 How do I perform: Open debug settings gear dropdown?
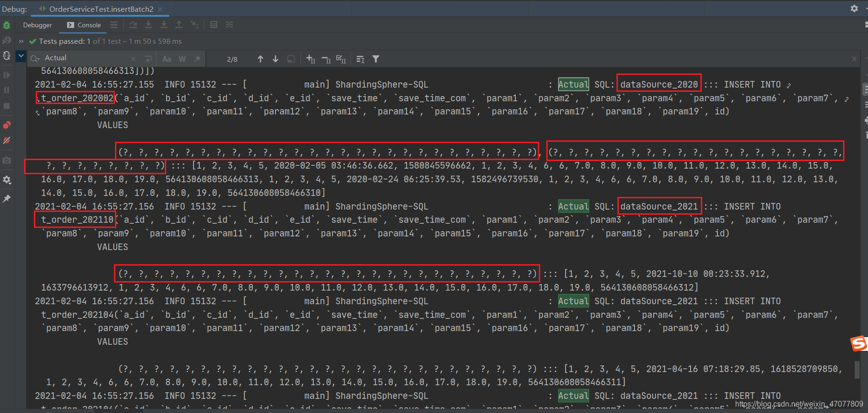tap(7, 180)
